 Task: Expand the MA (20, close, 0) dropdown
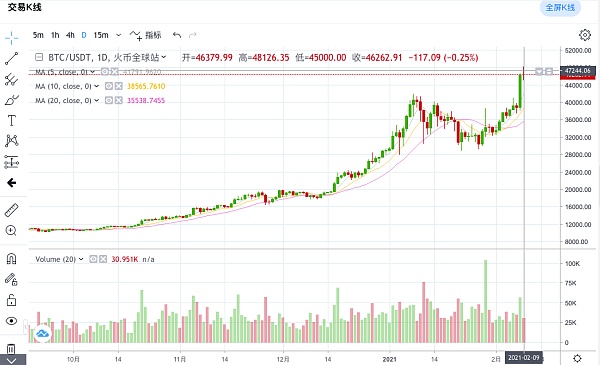tap(97, 100)
